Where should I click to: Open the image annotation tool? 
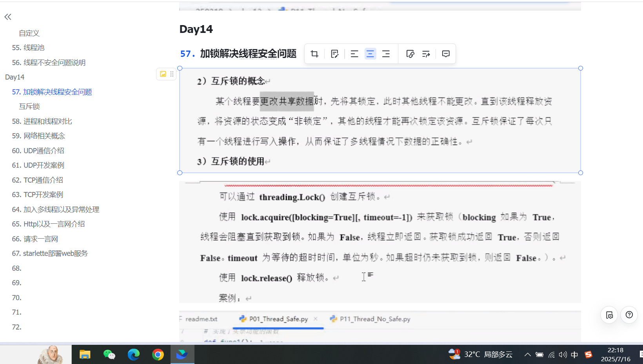[x=335, y=54]
